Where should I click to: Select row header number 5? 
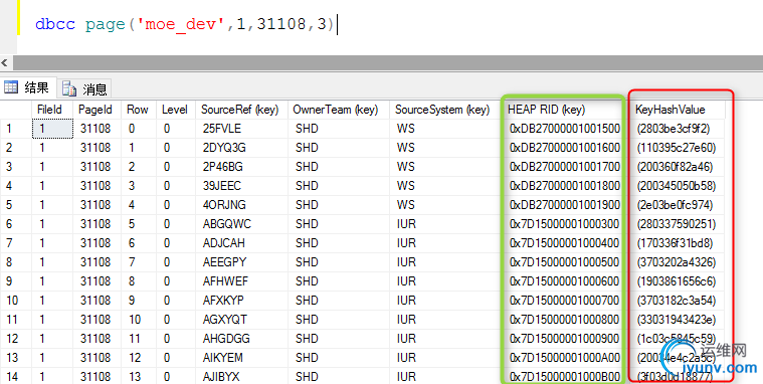tap(16, 205)
